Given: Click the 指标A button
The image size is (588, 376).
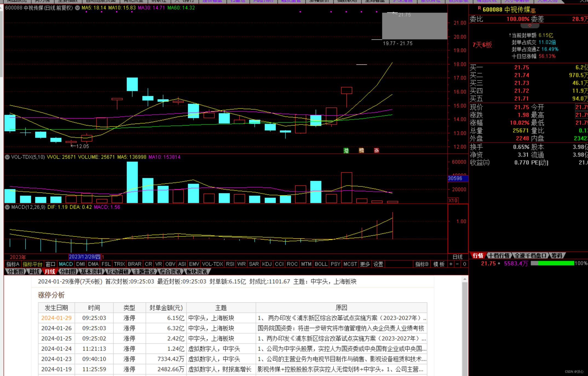Looking at the screenshot, I should 13,264.
